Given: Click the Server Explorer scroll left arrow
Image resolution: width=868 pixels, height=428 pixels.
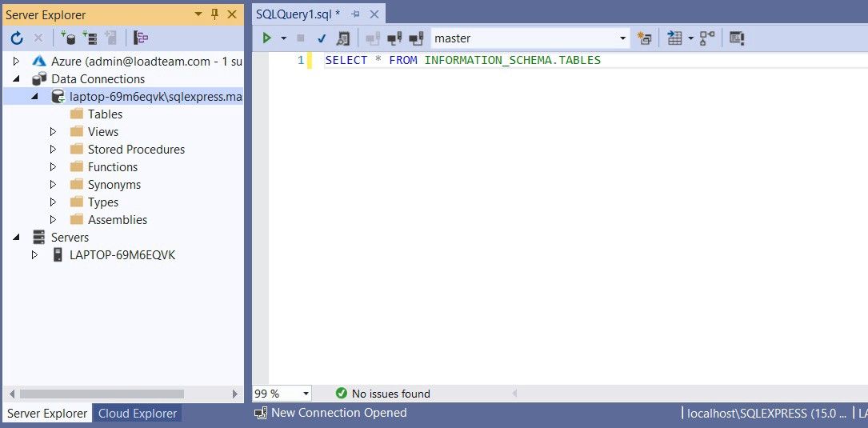Looking at the screenshot, I should (12, 394).
